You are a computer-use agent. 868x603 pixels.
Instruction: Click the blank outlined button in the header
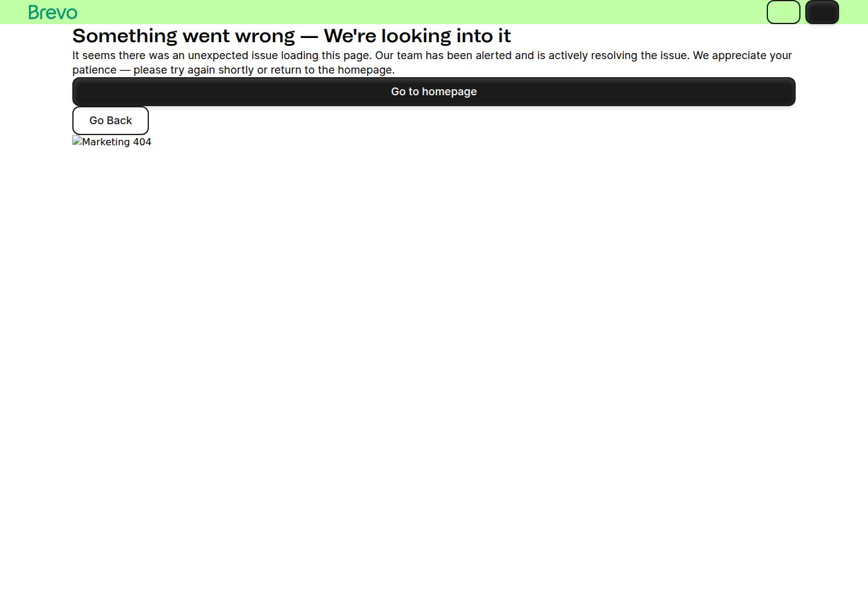coord(784,12)
